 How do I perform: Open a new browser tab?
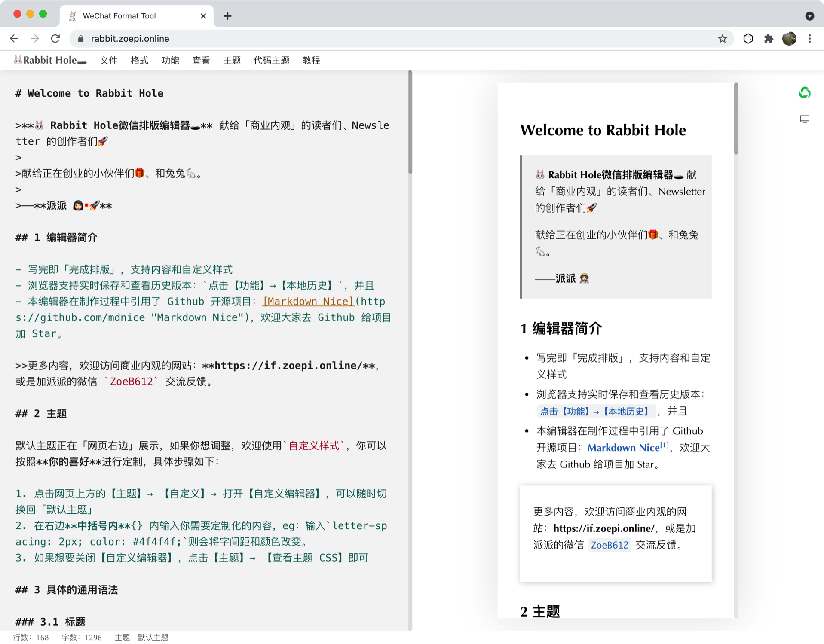point(227,16)
